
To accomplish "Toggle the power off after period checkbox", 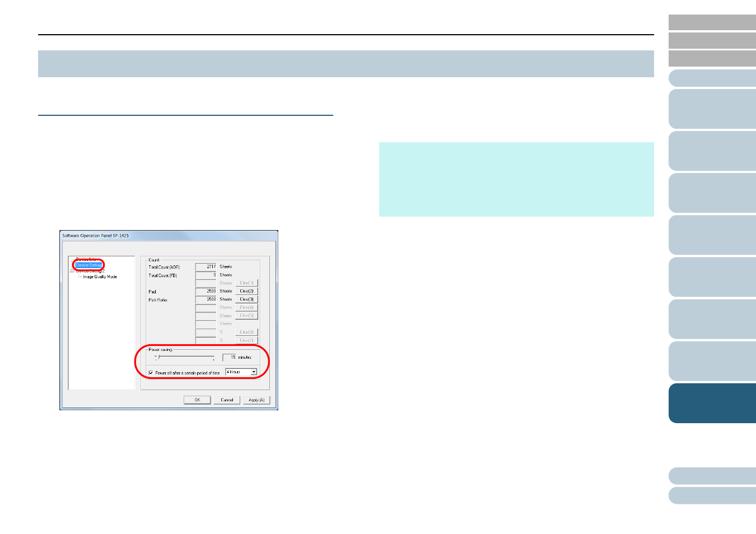I will pos(151,373).
